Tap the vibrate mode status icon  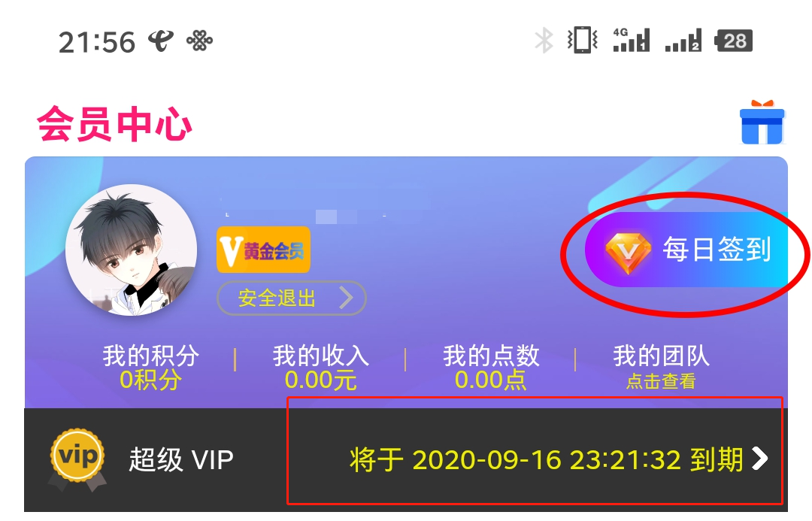pos(583,40)
